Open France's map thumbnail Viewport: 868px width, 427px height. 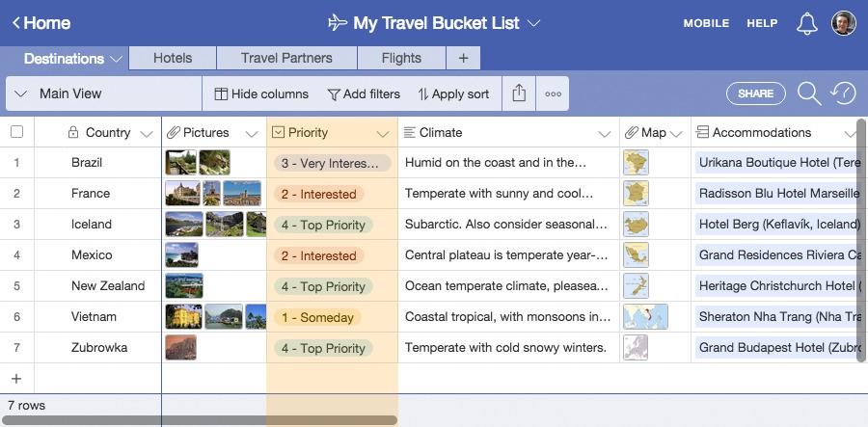pyautogui.click(x=636, y=194)
